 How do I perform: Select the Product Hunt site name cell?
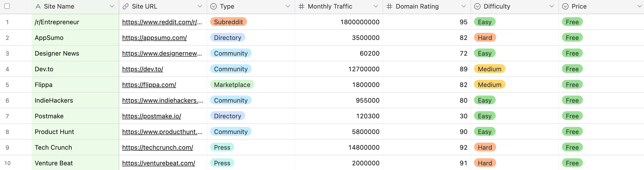coord(75,132)
